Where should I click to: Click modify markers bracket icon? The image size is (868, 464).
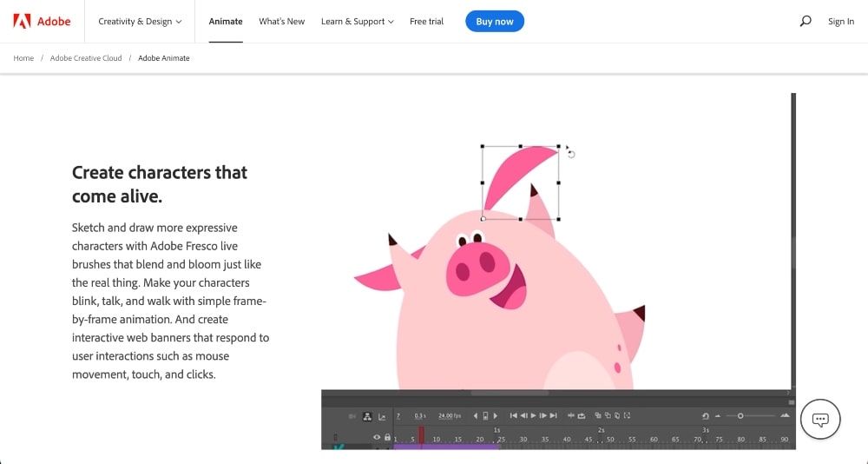(x=628, y=415)
